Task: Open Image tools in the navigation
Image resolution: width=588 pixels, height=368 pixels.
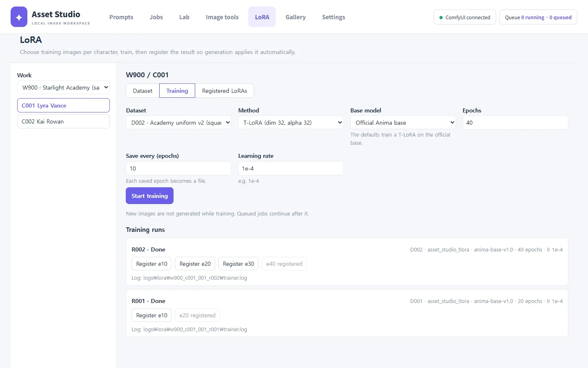Action: tap(222, 17)
